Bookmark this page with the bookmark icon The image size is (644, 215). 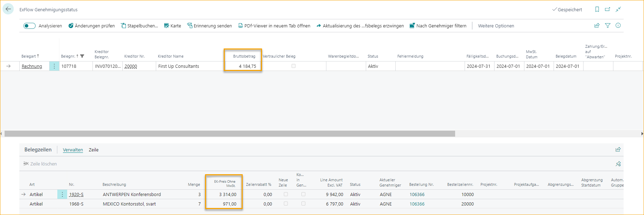click(597, 9)
